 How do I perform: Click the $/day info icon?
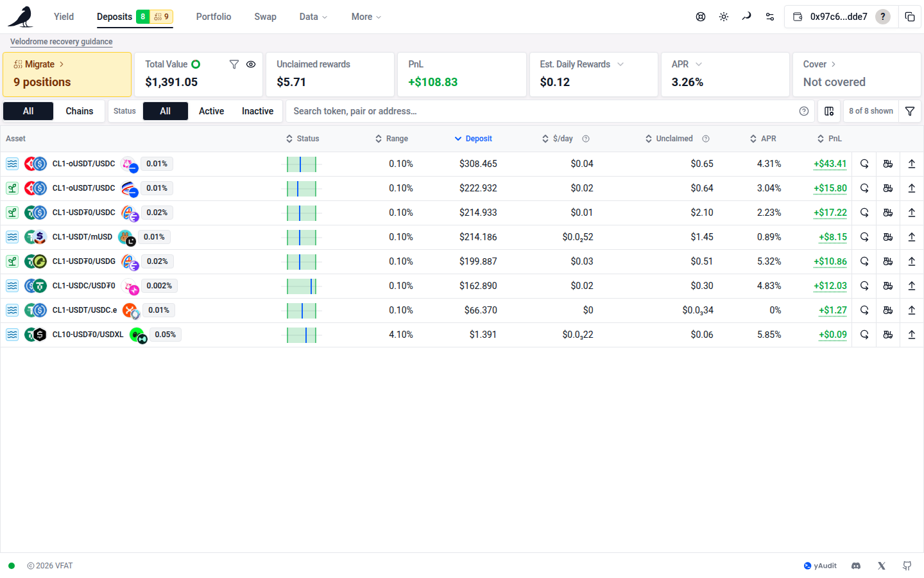coord(586,139)
